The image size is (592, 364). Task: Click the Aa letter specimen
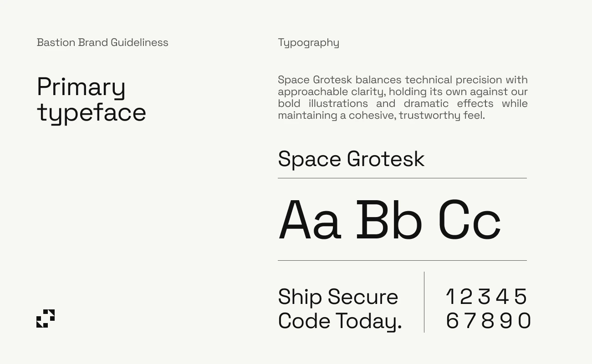(x=310, y=219)
